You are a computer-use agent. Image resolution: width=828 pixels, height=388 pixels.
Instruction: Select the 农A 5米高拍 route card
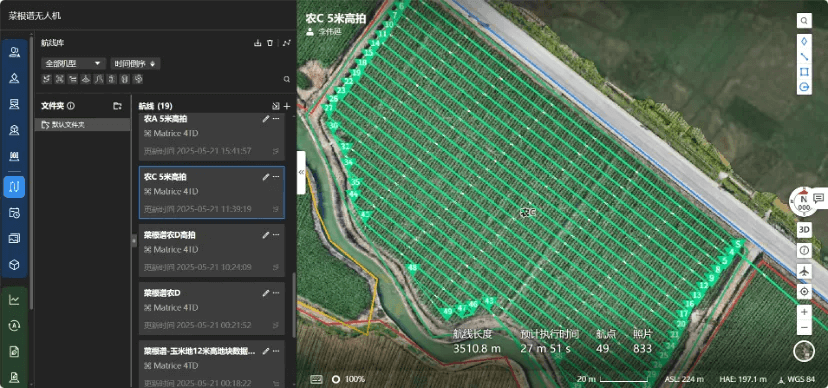pyautogui.click(x=212, y=137)
